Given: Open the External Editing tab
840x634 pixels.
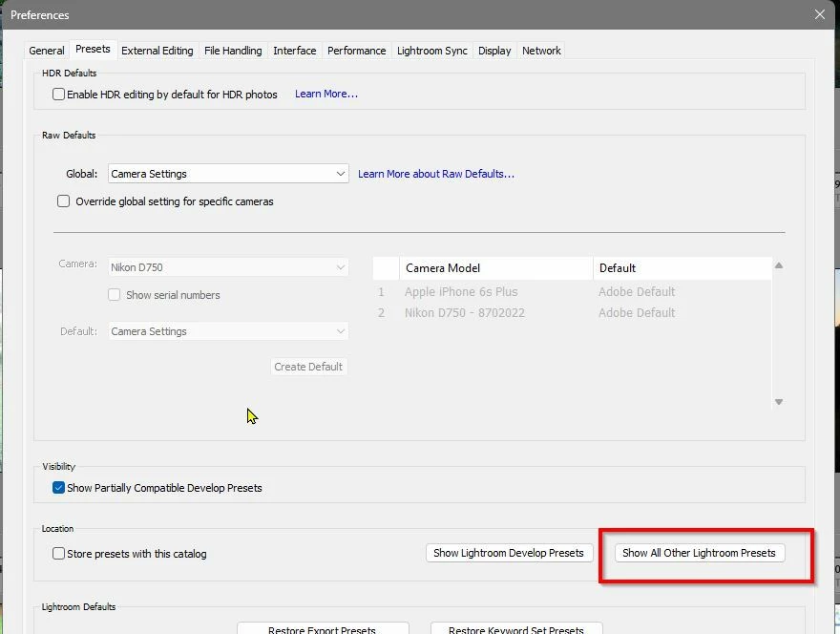Looking at the screenshot, I should (157, 51).
